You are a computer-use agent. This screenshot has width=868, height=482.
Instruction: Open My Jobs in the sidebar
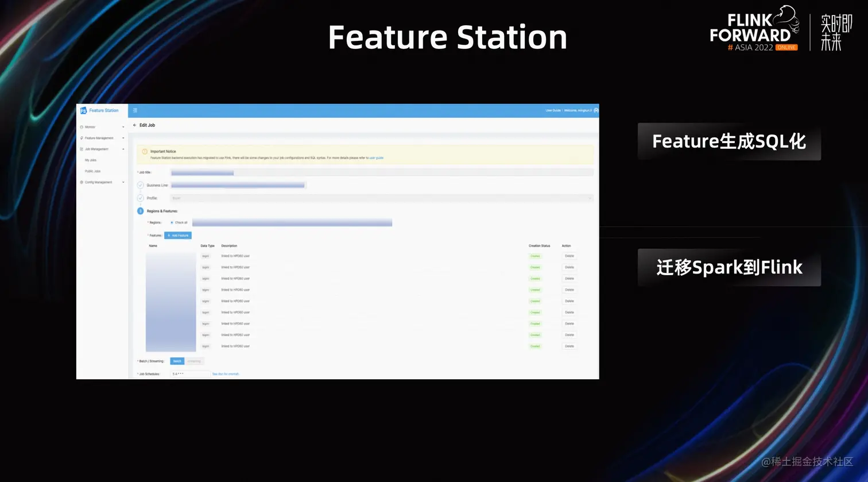(x=91, y=160)
